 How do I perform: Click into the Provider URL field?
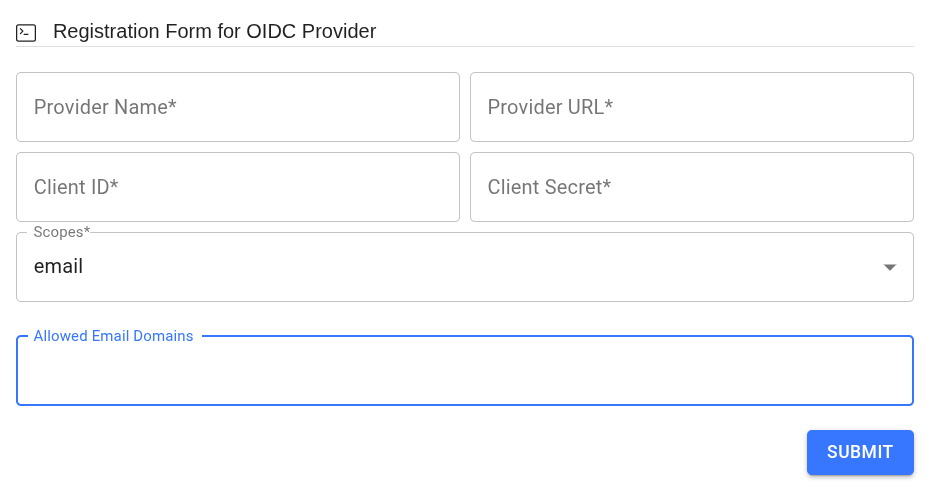click(x=691, y=107)
